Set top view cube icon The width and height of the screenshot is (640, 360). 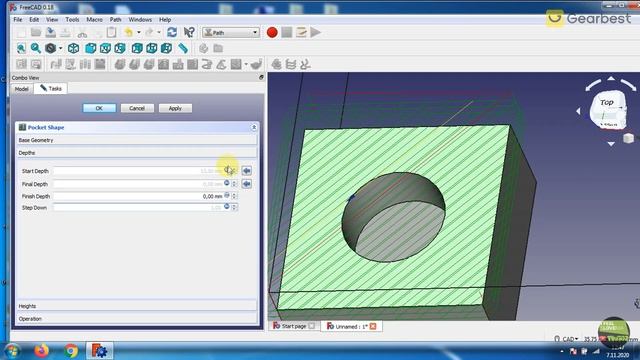[105, 48]
